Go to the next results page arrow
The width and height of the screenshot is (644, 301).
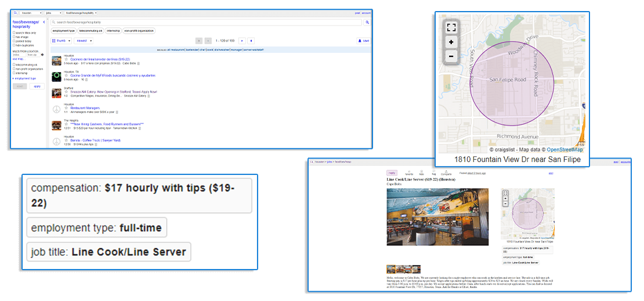tap(242, 41)
